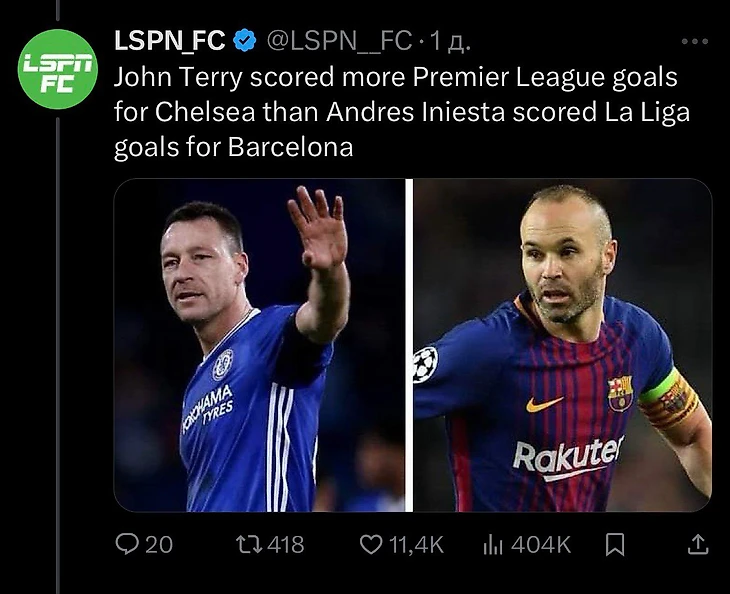Open the left photo with Chelsea jersey
This screenshot has width=730, height=594.
[x=259, y=345]
